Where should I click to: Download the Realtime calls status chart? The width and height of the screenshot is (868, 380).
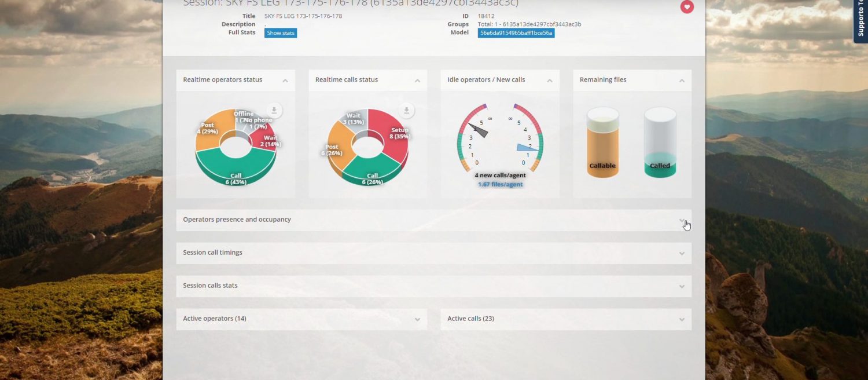click(x=406, y=111)
